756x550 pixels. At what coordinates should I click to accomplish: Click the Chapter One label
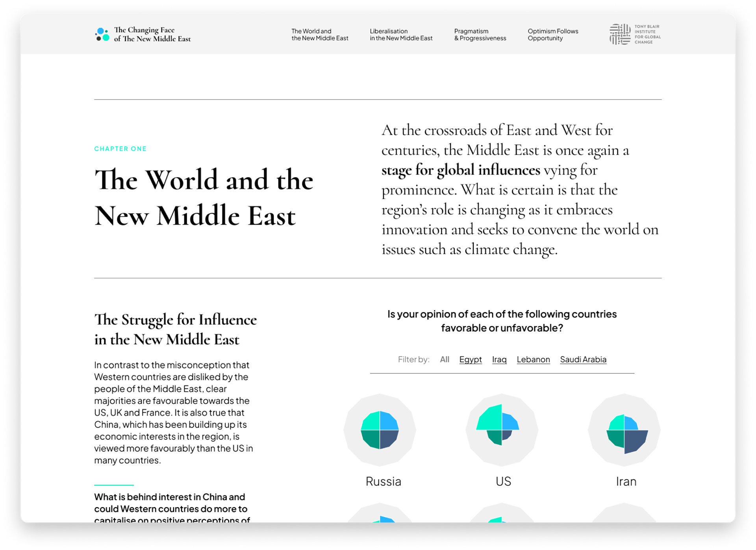(120, 149)
